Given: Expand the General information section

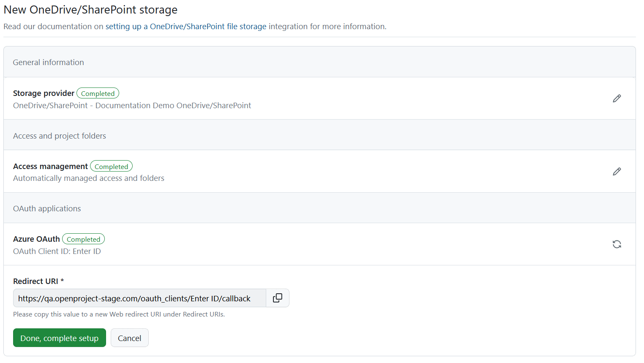Looking at the screenshot, I should [x=48, y=62].
